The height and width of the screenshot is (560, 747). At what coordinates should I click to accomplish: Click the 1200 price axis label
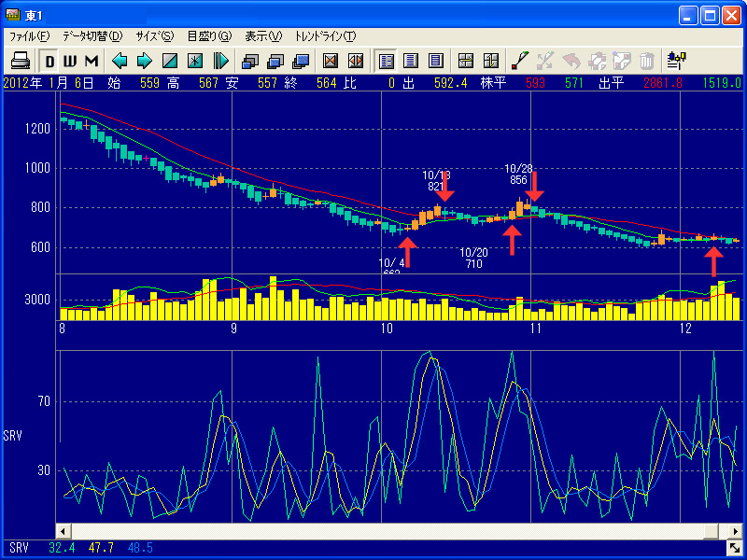pyautogui.click(x=37, y=129)
